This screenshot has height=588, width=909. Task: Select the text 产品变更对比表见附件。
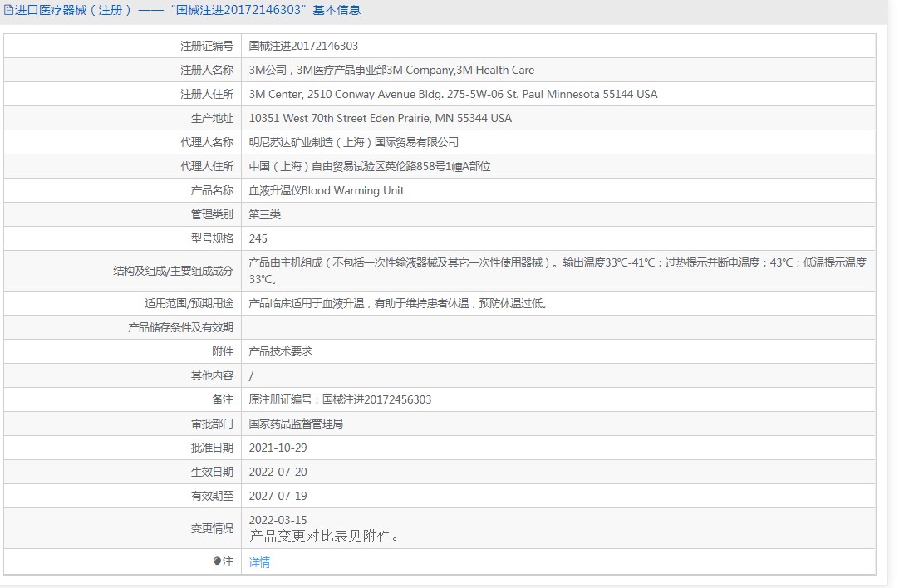(325, 536)
